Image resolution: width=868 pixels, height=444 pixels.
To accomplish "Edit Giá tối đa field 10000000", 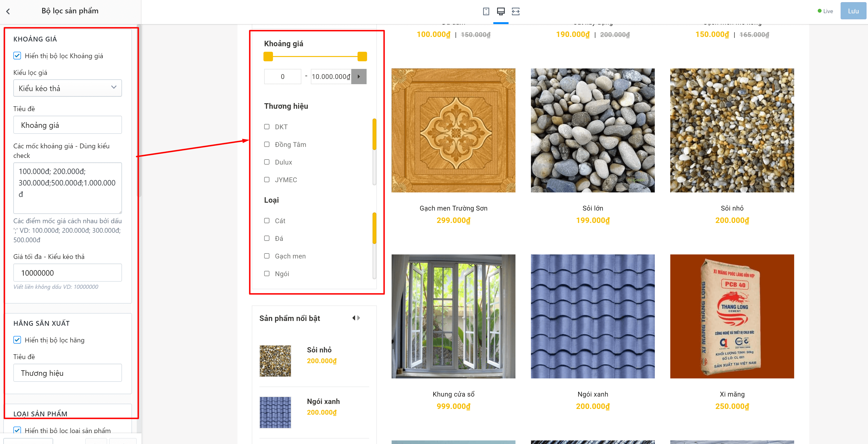I will click(67, 273).
